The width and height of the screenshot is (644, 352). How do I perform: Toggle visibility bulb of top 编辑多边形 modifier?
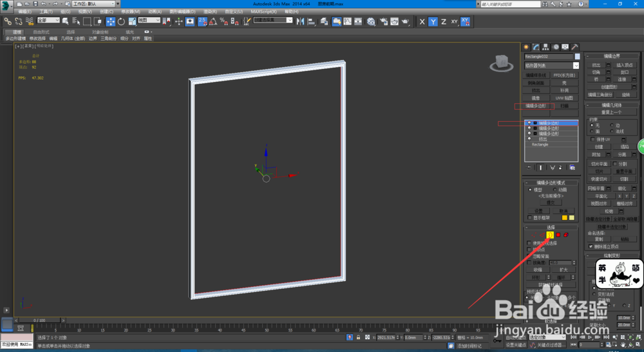[529, 123]
